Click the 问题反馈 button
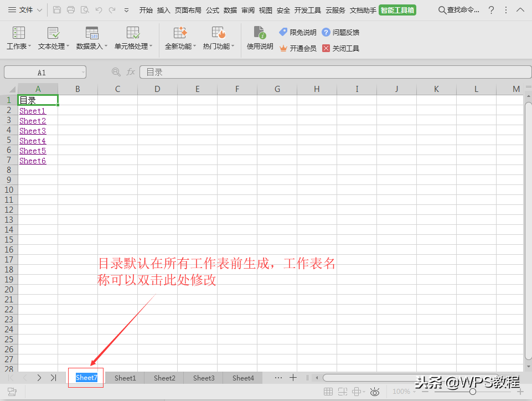Image resolution: width=532 pixels, height=401 pixels. tap(340, 32)
